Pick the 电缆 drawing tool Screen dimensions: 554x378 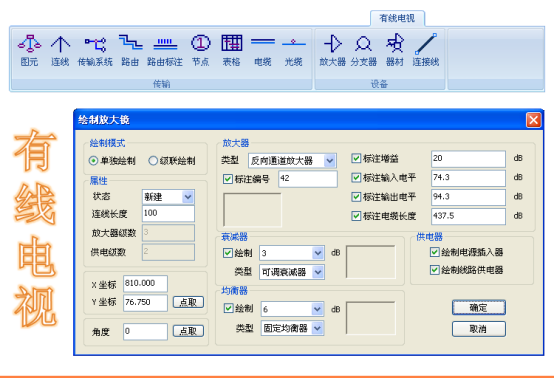(x=263, y=51)
